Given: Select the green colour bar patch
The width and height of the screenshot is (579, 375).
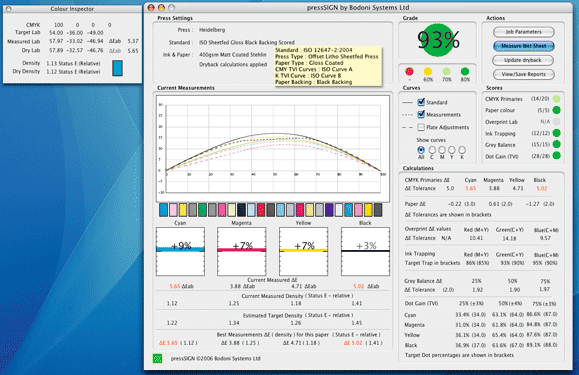Looking at the screenshot, I should click(202, 210).
